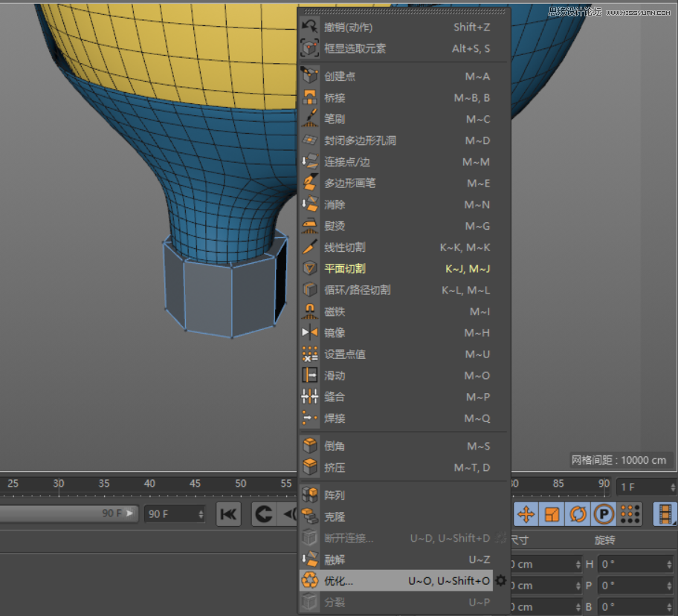Click the Magnet (磁铁) tool icon
The height and width of the screenshot is (616, 678).
[x=309, y=311]
